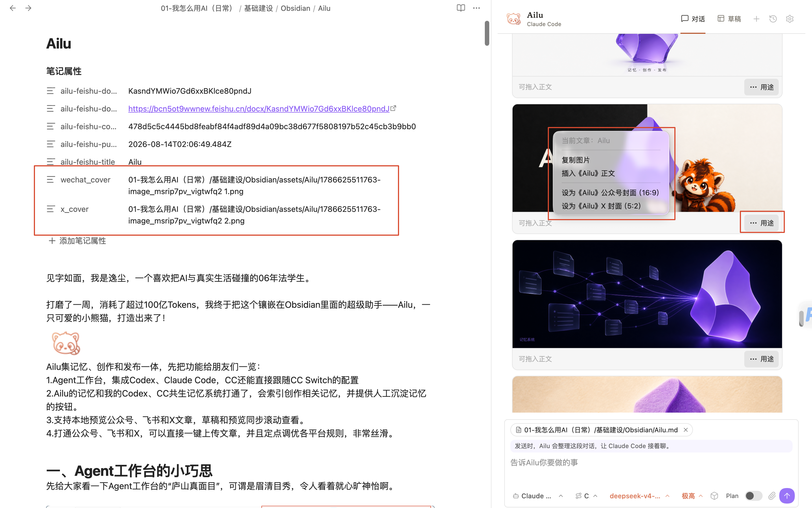Click the x_cover property value path
The width and height of the screenshot is (812, 508).
tap(254, 215)
